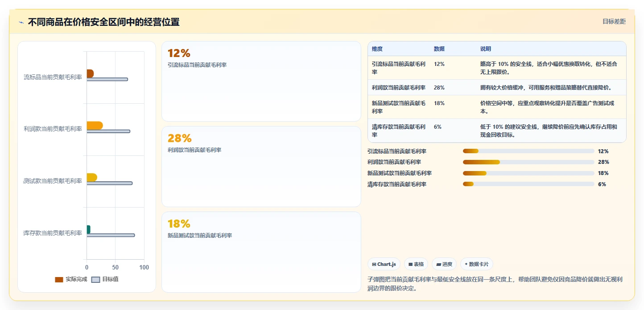
Task: Click the panel title 不同商品在价格安全区间中的经营位置
Action: point(103,22)
